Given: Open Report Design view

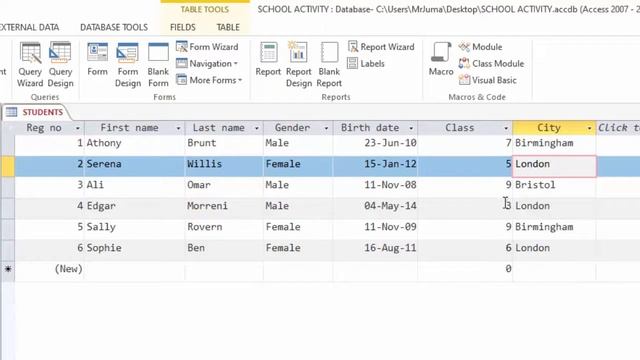Looking at the screenshot, I should [298, 64].
